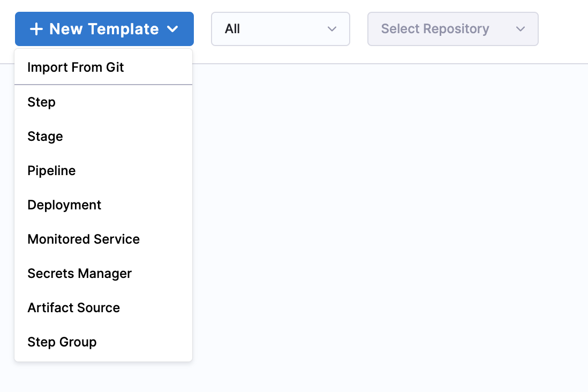Click the Select Repository chevron arrow
Viewport: 588px width, 392px height.
[x=521, y=29]
